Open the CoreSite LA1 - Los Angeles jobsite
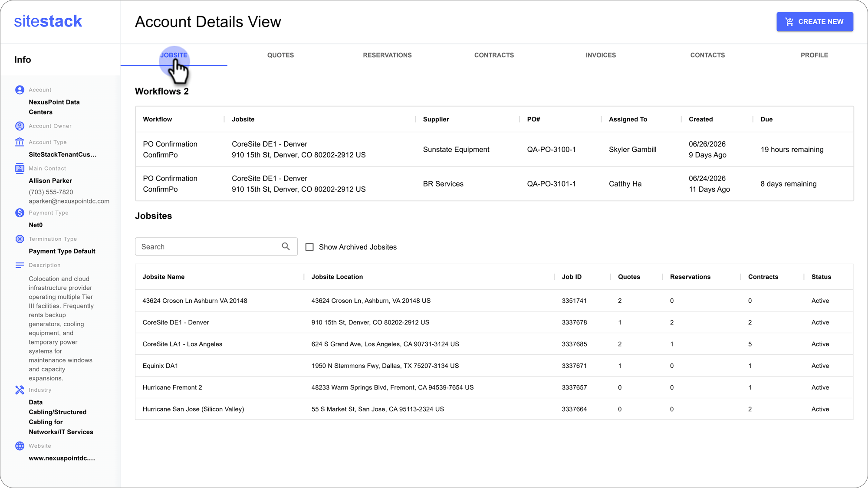Image resolution: width=868 pixels, height=488 pixels. pos(494,344)
